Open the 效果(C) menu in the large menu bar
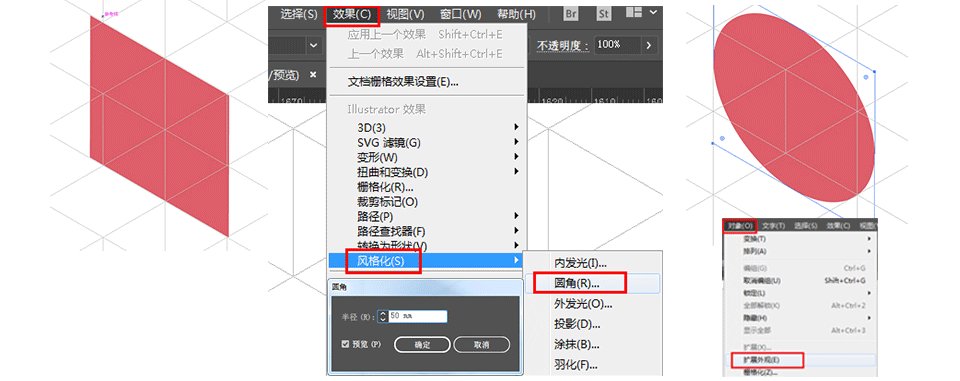The image size is (960, 381). coord(351,15)
